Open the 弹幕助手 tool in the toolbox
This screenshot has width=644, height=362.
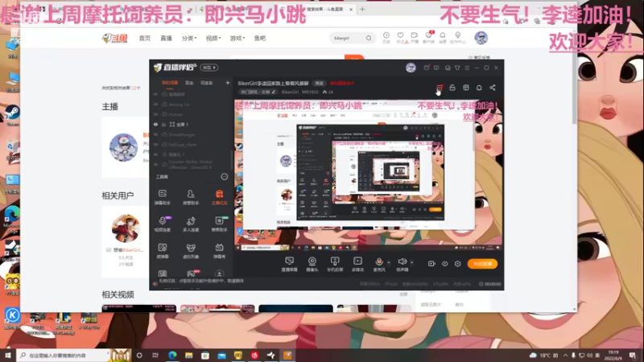163,197
